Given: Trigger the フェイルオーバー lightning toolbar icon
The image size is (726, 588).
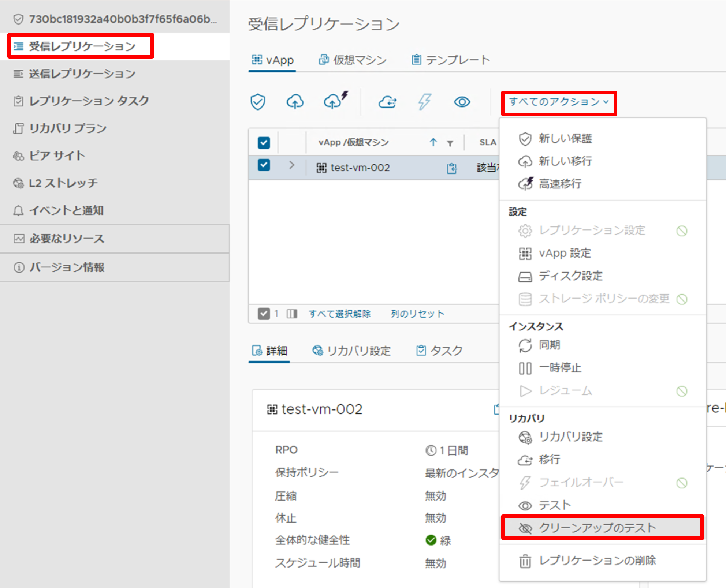Looking at the screenshot, I should [x=425, y=102].
